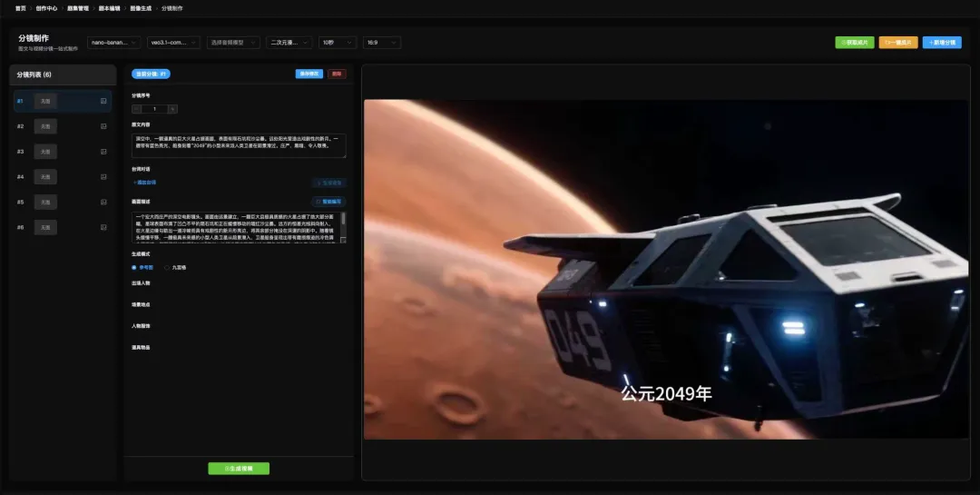Click 分镜制作 in the breadcrumb

coord(171,9)
